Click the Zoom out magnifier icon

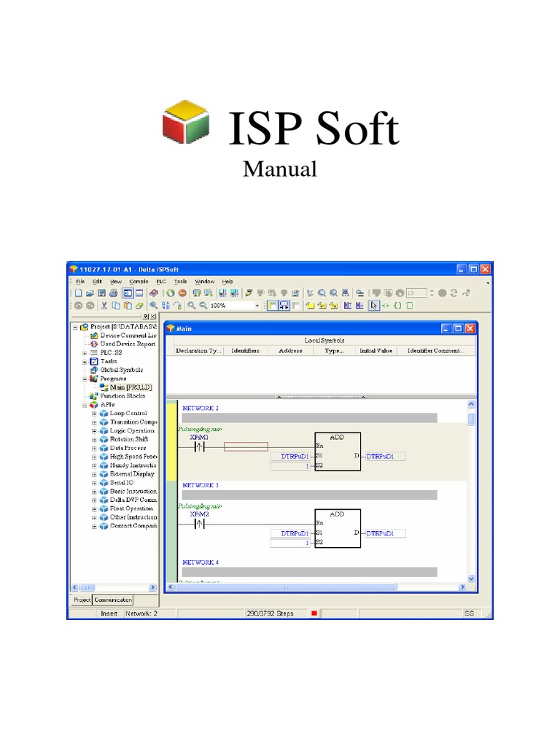(x=203, y=306)
